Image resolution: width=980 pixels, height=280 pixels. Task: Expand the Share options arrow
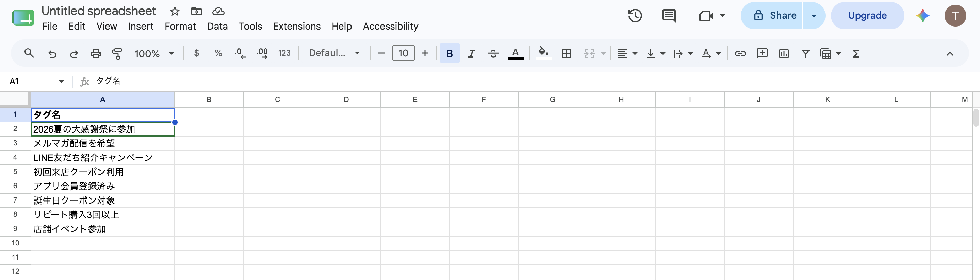(x=814, y=16)
